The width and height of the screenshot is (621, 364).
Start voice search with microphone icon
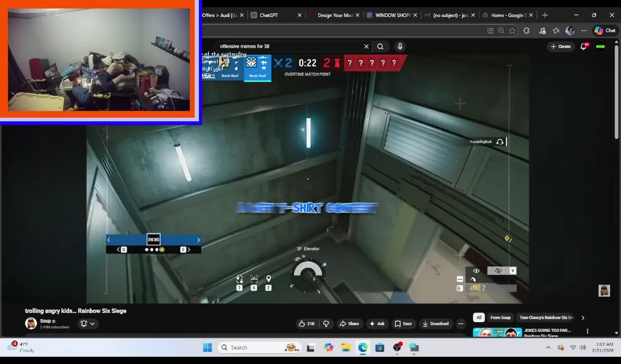coord(400,47)
